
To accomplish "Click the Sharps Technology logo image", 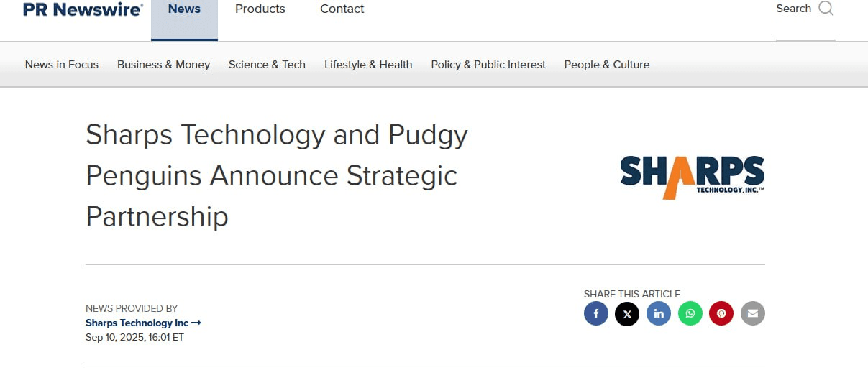I will click(692, 177).
